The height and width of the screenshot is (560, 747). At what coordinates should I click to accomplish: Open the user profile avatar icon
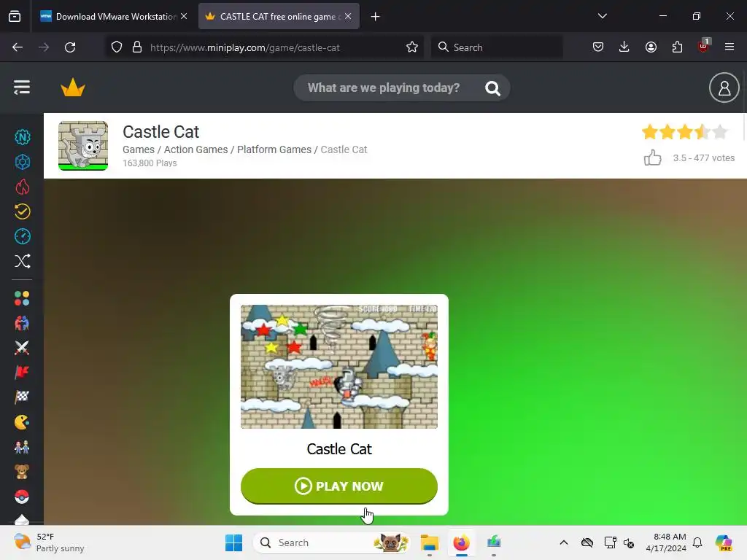click(724, 87)
